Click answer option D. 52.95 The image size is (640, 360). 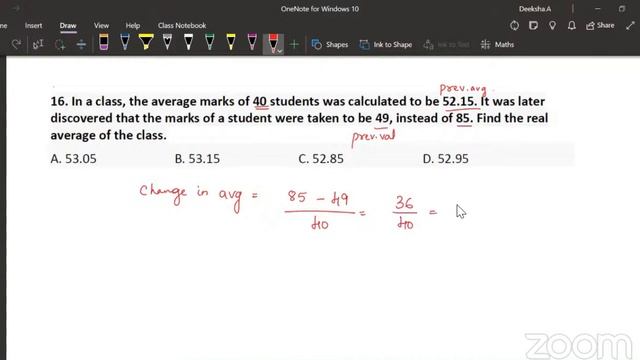[446, 158]
